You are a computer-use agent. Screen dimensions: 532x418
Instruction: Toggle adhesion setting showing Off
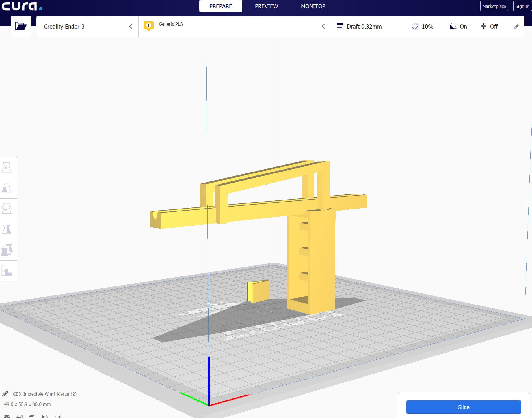[489, 26]
